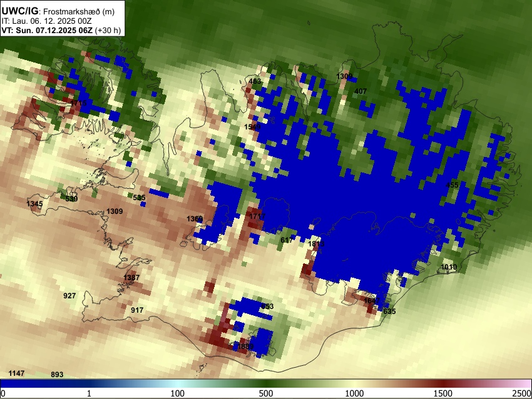Click the colorbar tick label 1500
Screen dimensions: 532x399
tap(443, 393)
